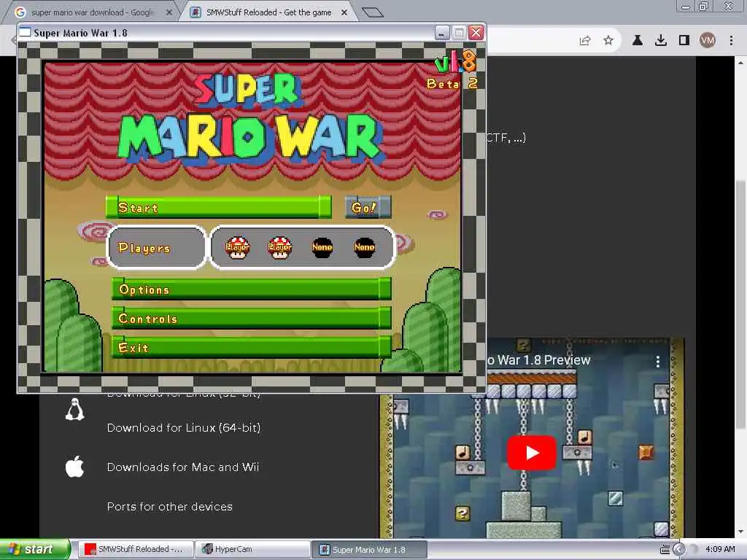Screen dimensions: 747x560
Task: Toggle the third slot marked None
Action: (x=322, y=247)
